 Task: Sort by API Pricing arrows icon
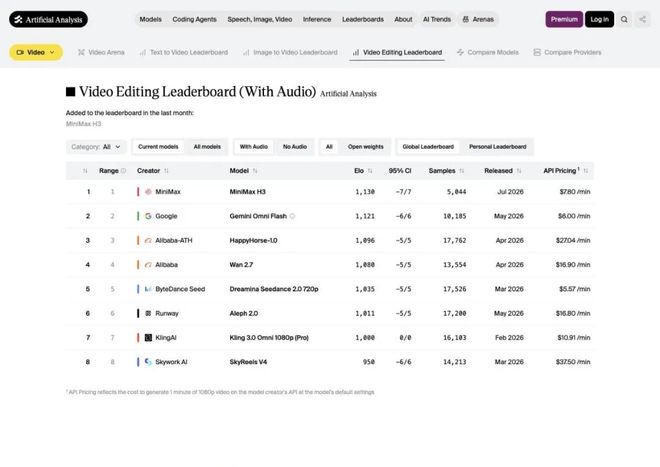pyautogui.click(x=585, y=171)
